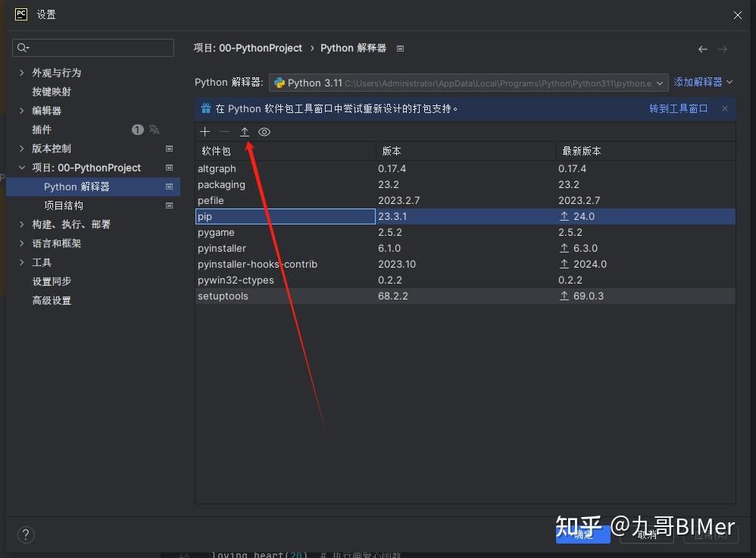Click the 最新版本 column header
The image size is (756, 558).
click(x=646, y=151)
